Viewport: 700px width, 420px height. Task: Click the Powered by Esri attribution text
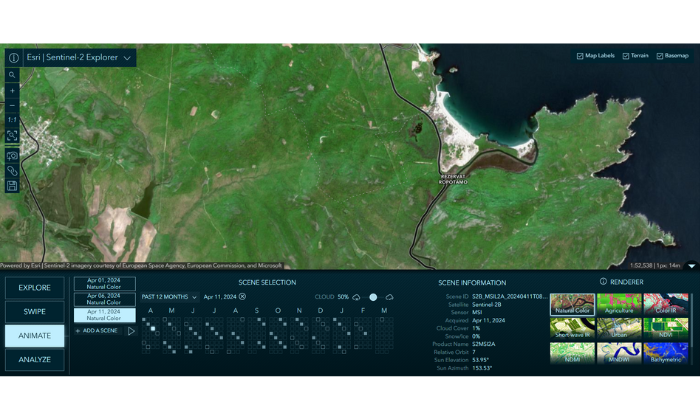click(x=141, y=266)
